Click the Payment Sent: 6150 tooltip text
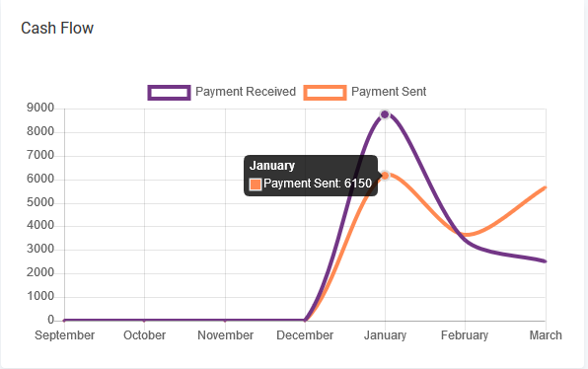 [x=318, y=184]
